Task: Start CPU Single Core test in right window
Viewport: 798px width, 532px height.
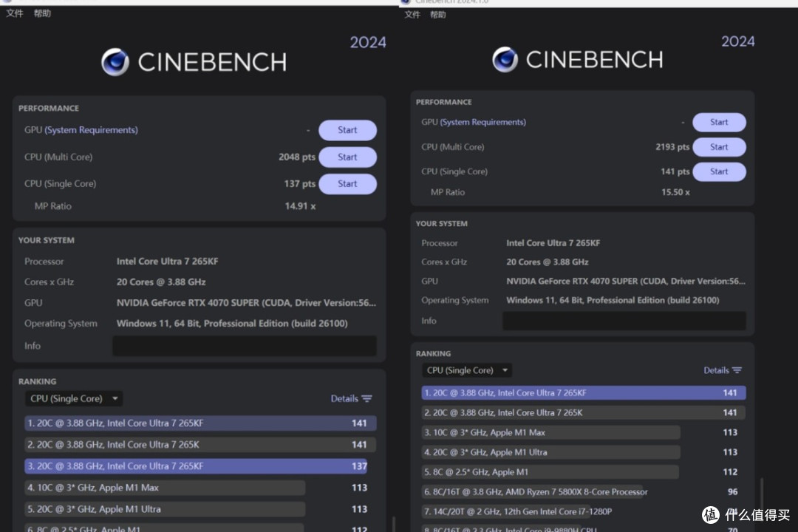Action: tap(719, 171)
